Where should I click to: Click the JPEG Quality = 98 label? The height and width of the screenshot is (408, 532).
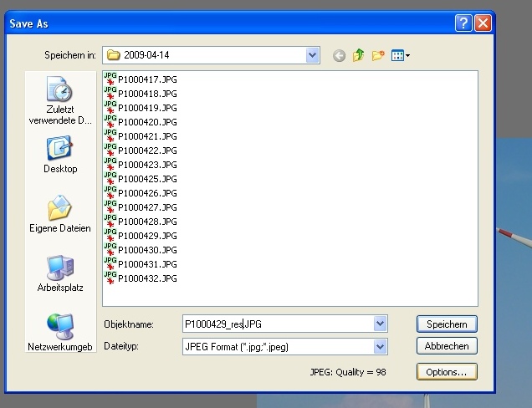point(348,372)
